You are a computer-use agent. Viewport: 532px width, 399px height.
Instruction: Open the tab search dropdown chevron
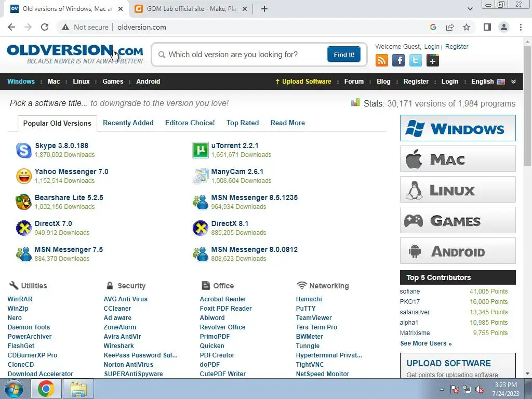point(470,9)
